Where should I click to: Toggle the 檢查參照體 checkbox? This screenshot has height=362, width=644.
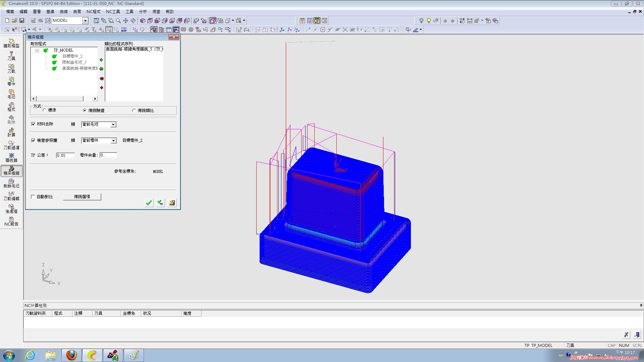tap(33, 140)
